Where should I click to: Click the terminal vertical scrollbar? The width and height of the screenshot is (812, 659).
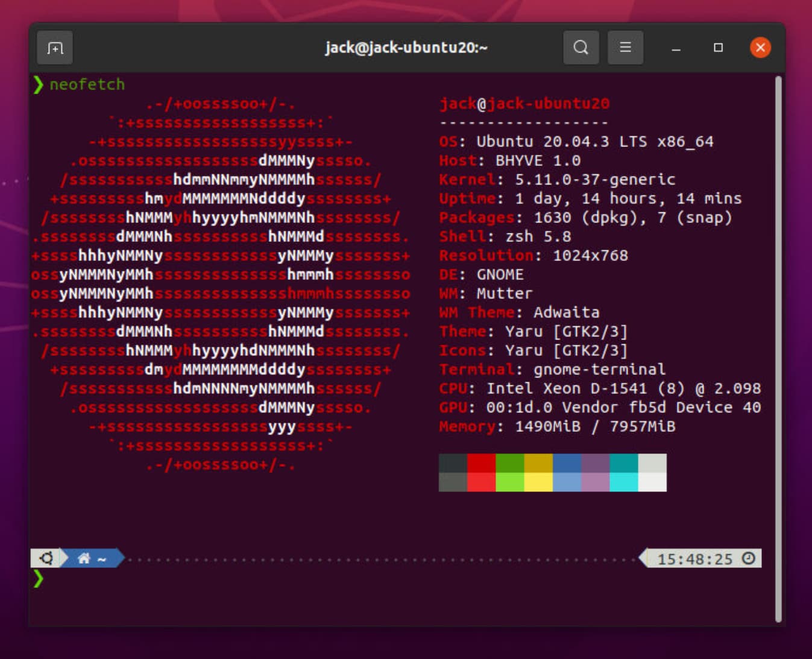click(778, 348)
